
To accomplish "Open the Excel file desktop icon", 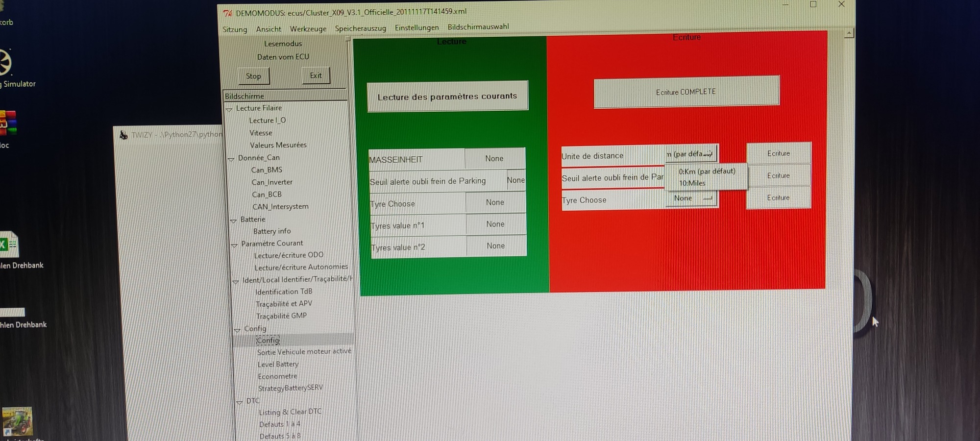I will [9, 244].
